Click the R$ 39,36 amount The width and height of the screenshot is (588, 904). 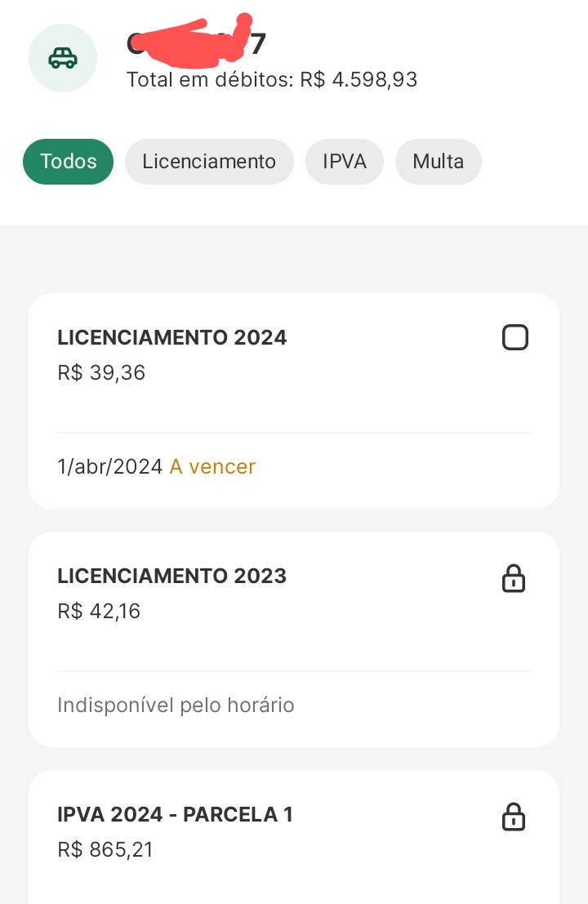point(101,372)
